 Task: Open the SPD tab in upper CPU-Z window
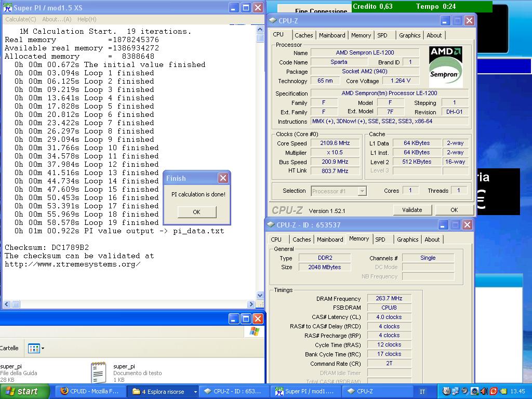(382, 35)
